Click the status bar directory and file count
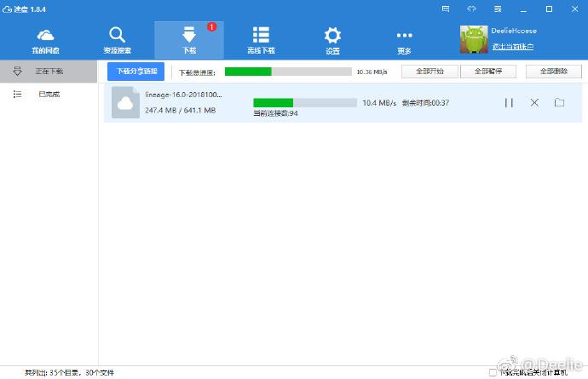Image resolution: width=588 pixels, height=379 pixels. (69, 373)
